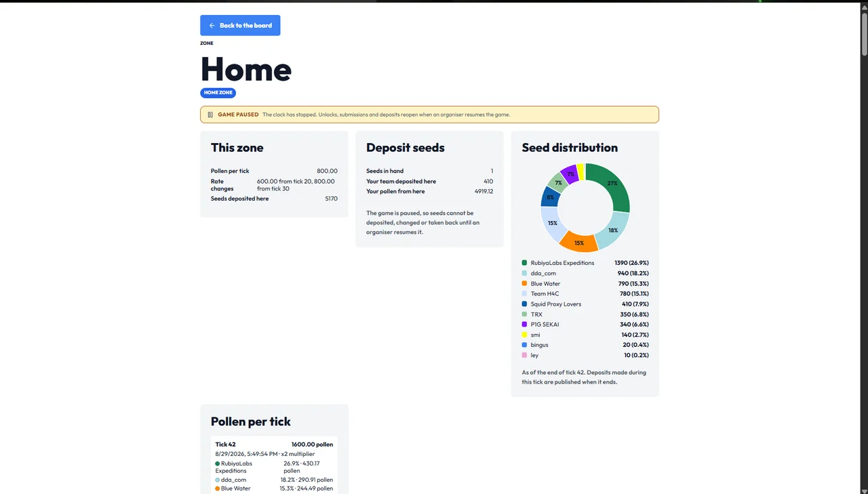
Task: Select the "5170" seeds deposited value
Action: coord(331,199)
